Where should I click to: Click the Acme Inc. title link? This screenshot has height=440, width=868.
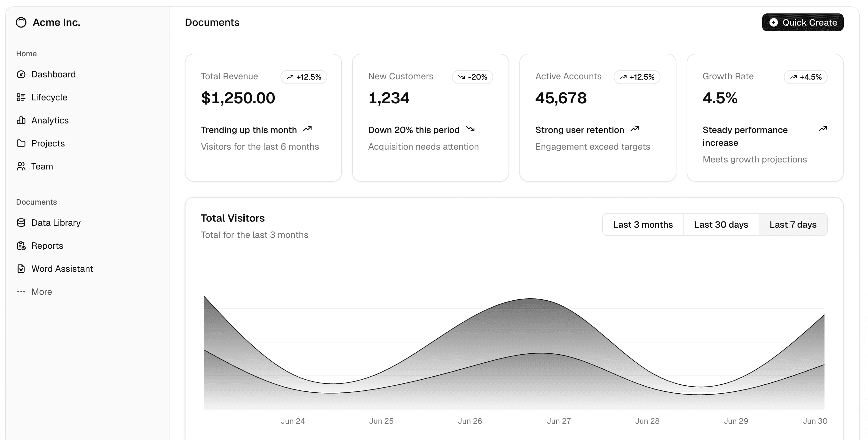point(56,22)
